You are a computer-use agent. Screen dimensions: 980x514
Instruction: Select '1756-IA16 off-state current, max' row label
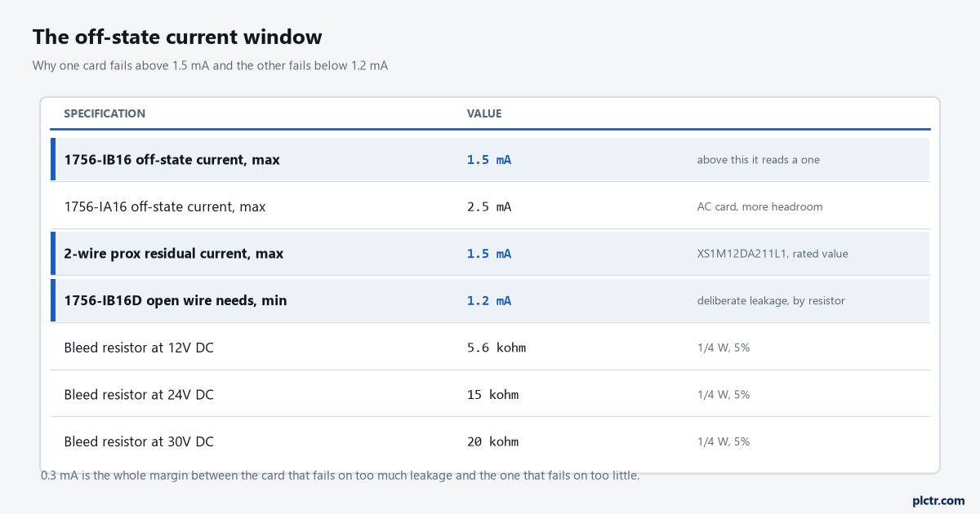[165, 207]
